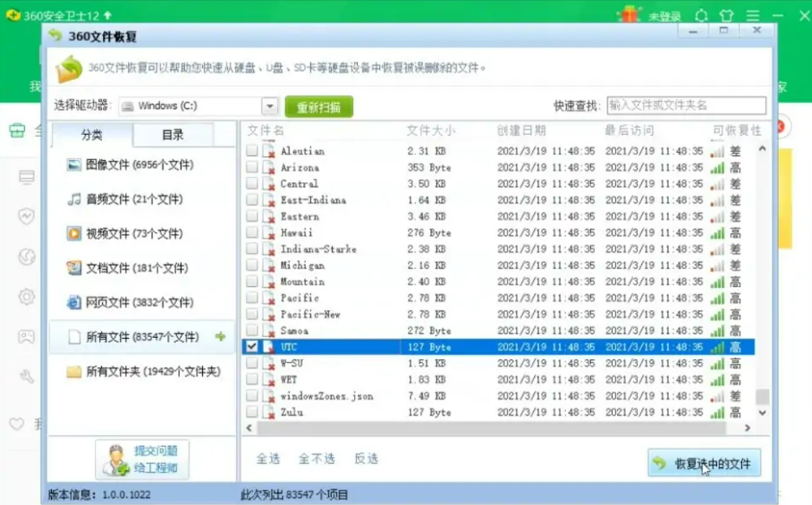Click recoverability signal bars for Central row
Image resolution: width=812 pixels, height=505 pixels.
717,184
